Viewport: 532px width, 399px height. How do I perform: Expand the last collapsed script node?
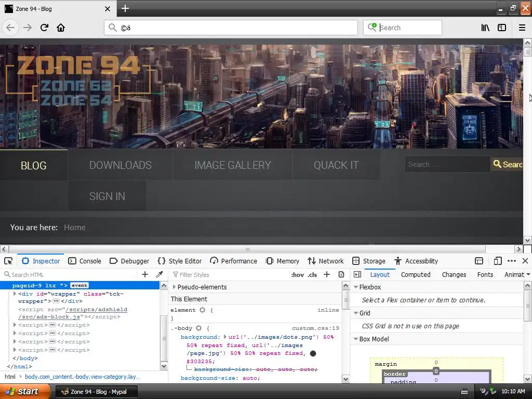tap(15, 350)
